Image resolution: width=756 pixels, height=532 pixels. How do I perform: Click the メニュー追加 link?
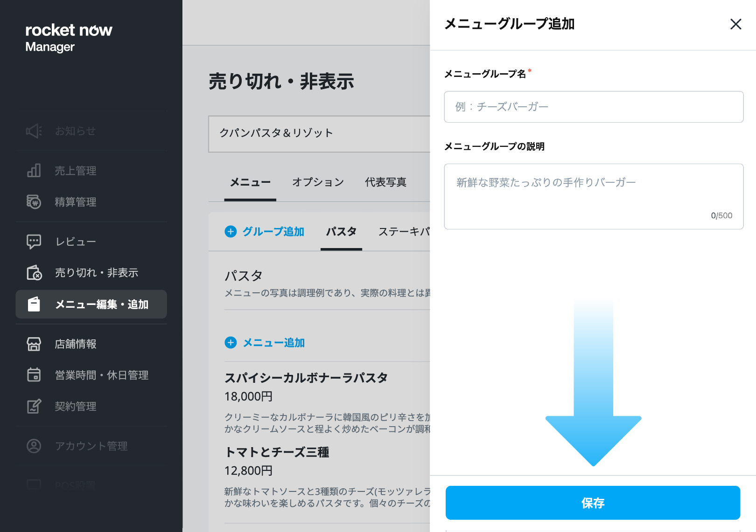click(x=274, y=343)
